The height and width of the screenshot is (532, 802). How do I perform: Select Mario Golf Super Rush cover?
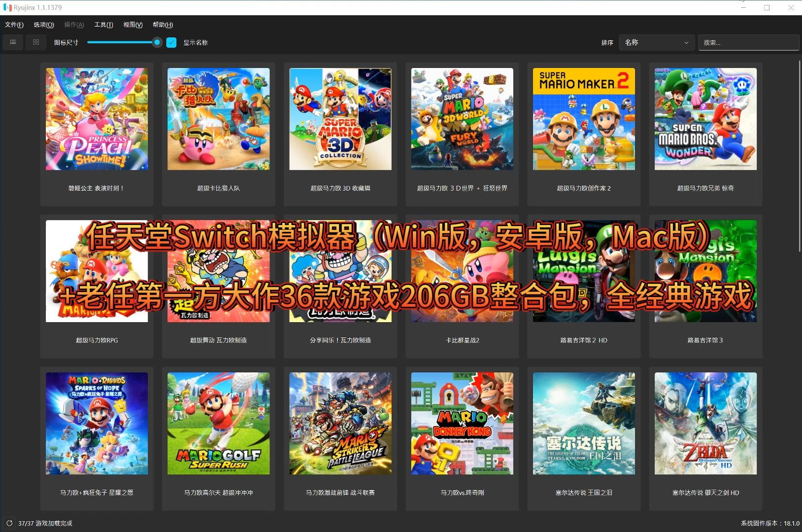[218, 423]
